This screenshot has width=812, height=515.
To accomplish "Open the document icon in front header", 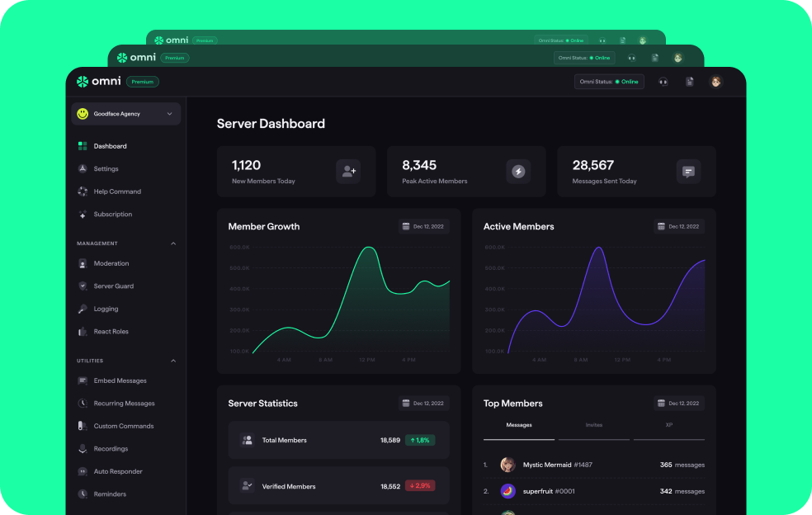I will click(x=689, y=82).
